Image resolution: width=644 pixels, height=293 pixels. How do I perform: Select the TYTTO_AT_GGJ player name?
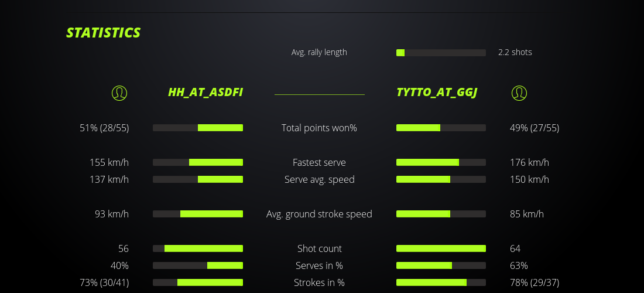click(x=436, y=93)
